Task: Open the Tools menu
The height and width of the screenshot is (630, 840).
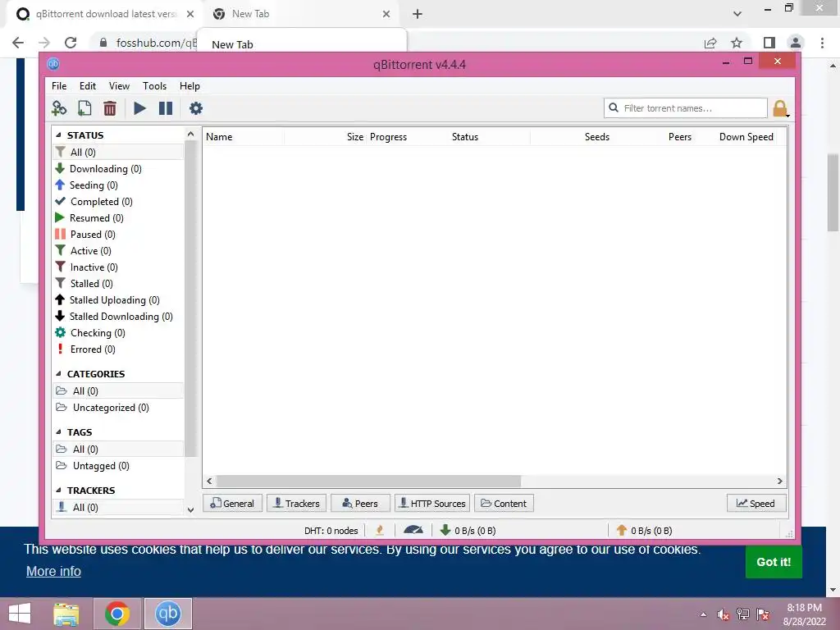Action: tap(154, 86)
